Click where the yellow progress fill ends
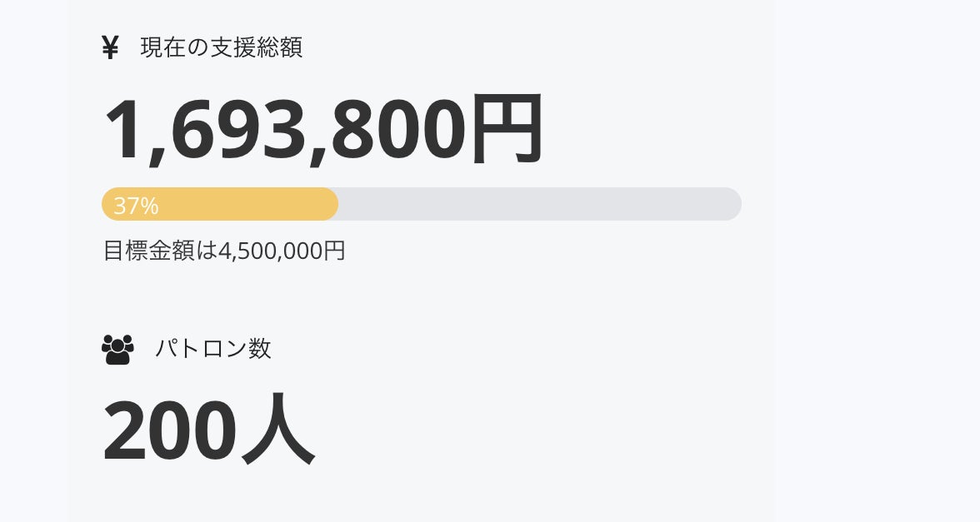This screenshot has height=522, width=980. pyautogui.click(x=335, y=204)
